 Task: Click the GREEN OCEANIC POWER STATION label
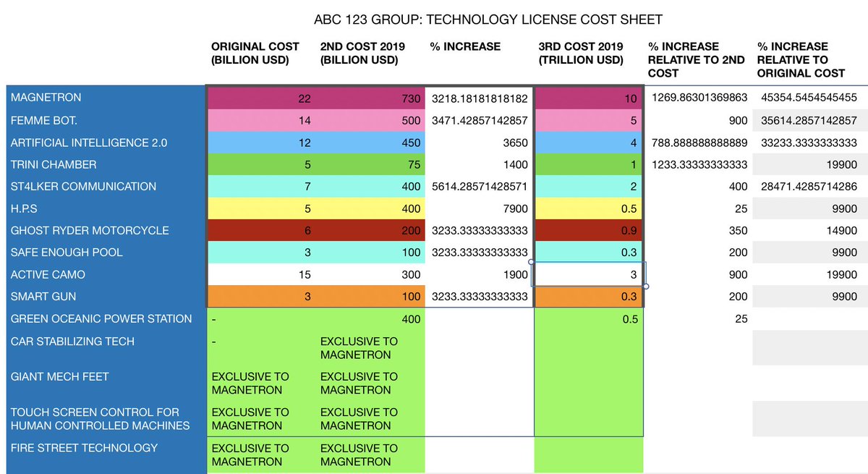(x=100, y=318)
